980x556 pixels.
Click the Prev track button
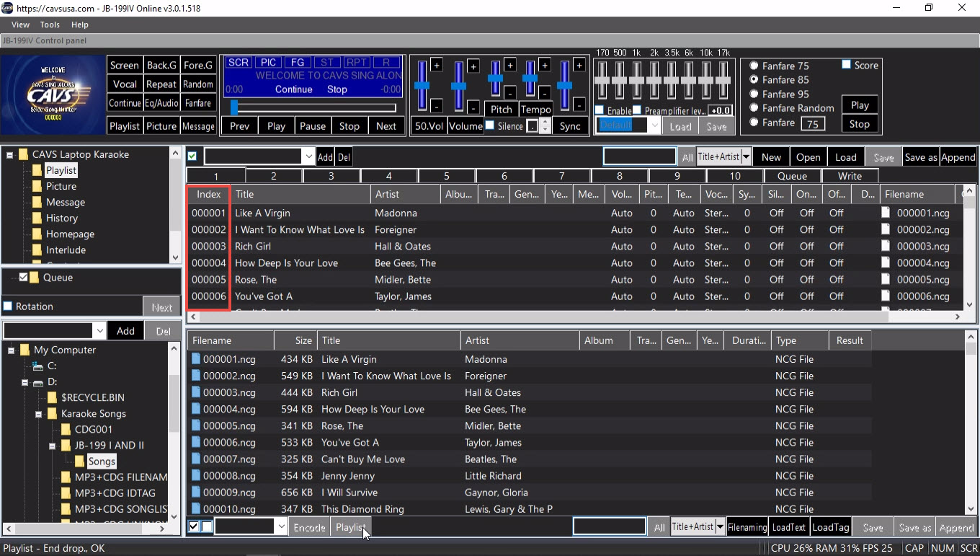[x=239, y=126]
